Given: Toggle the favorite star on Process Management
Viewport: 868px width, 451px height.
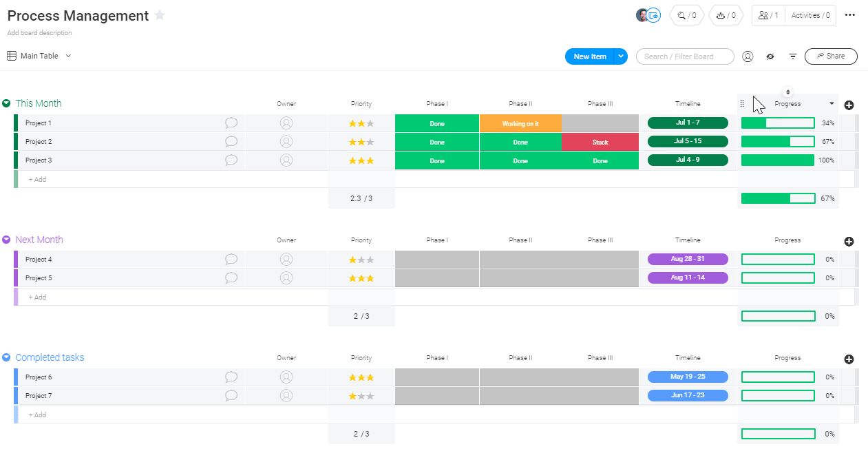Looking at the screenshot, I should [x=159, y=15].
